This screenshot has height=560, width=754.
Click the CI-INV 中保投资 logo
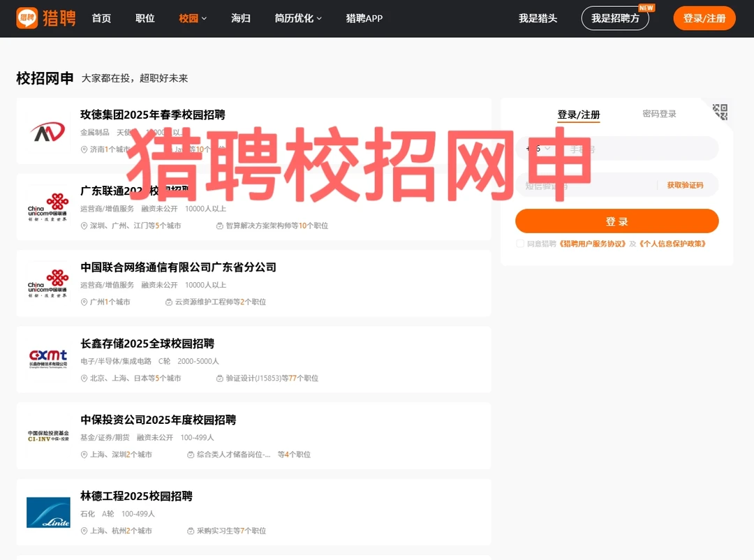[48, 436]
